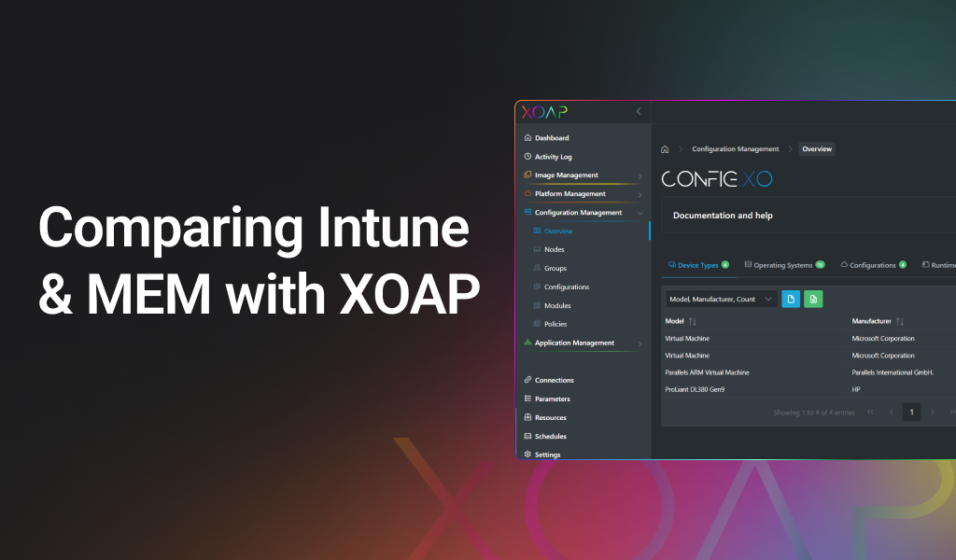Click the Connections link icon
Image resolution: width=956 pixels, height=560 pixels.
coord(528,380)
